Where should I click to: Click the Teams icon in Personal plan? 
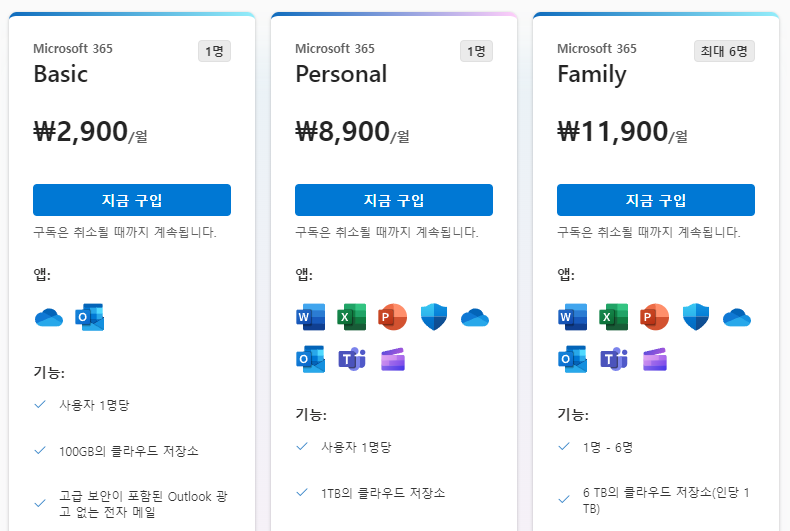352,359
